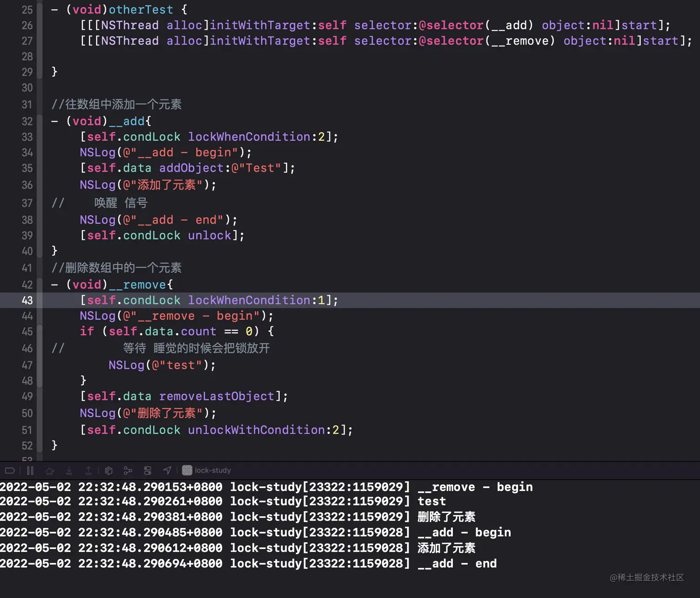Select the lock-study process in debug bar
Image resolution: width=700 pixels, height=598 pixels.
click(206, 470)
